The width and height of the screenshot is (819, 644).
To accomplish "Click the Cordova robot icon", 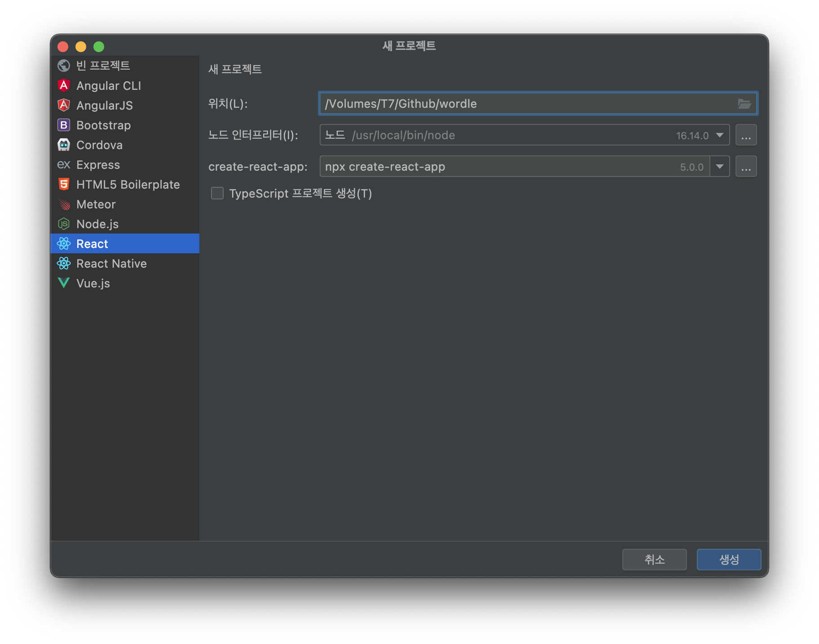I will click(x=64, y=145).
